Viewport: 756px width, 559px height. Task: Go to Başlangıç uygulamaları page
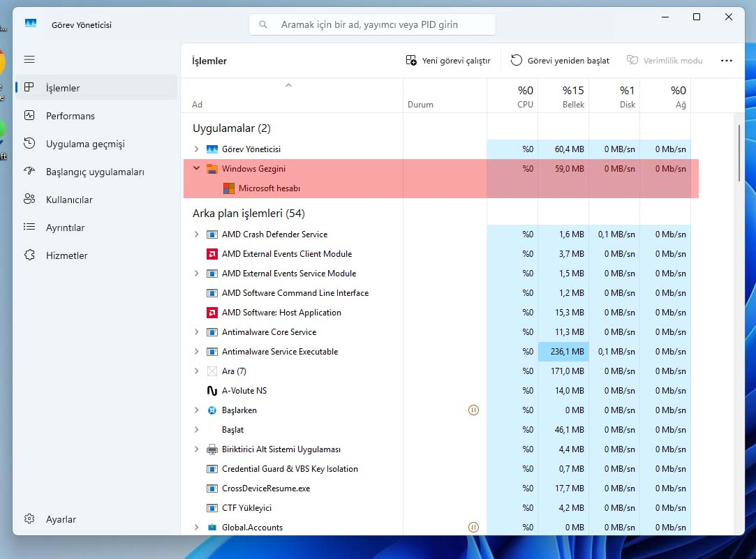pos(96,172)
